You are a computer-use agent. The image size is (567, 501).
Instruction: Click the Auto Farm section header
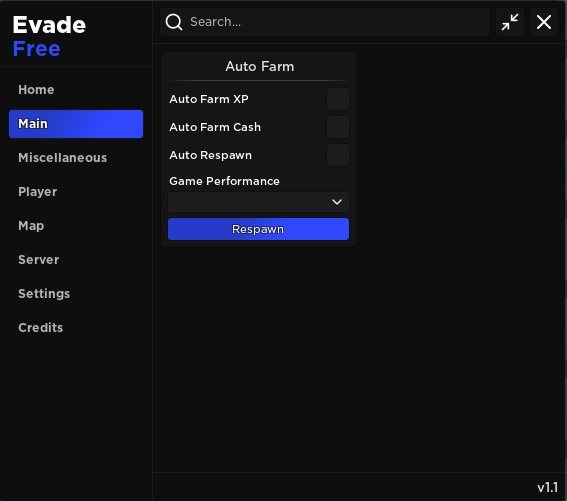click(260, 67)
